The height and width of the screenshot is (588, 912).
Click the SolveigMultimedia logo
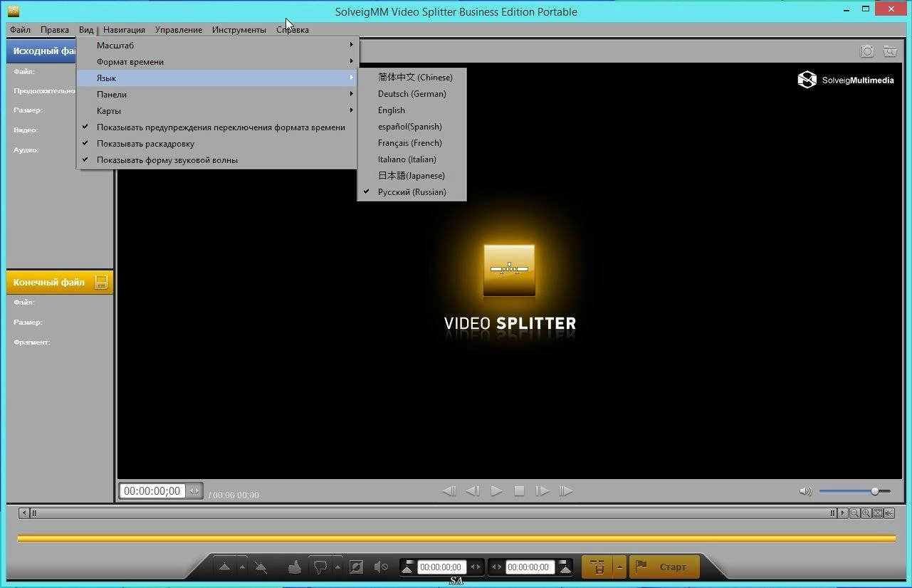(x=846, y=80)
